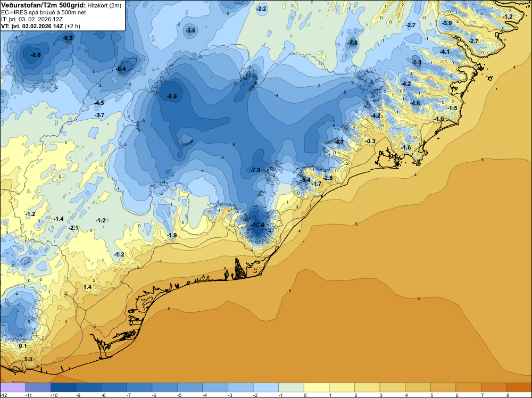Select the 1.4 temperature label

point(88,287)
